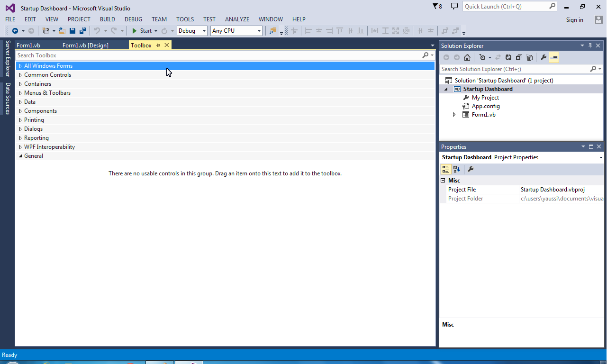Image resolution: width=607 pixels, height=364 pixels.
Task: Expand the Menus & Toolbars group
Action: (20, 93)
